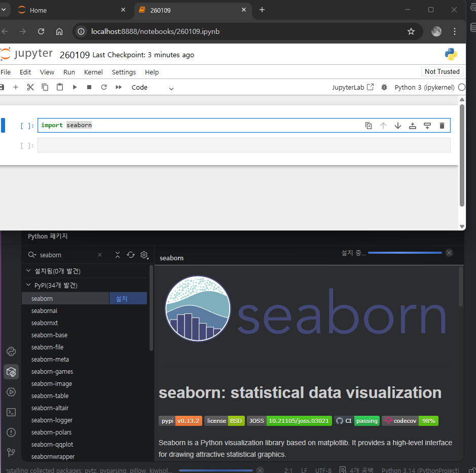Viewport: 476px width, 473px height.
Task: Open the Git version control icon
Action: [11, 453]
